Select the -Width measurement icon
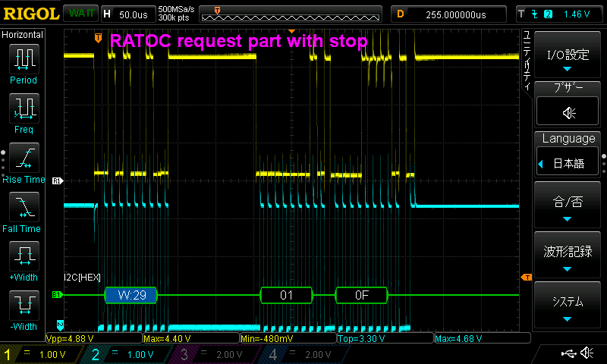 (x=24, y=305)
